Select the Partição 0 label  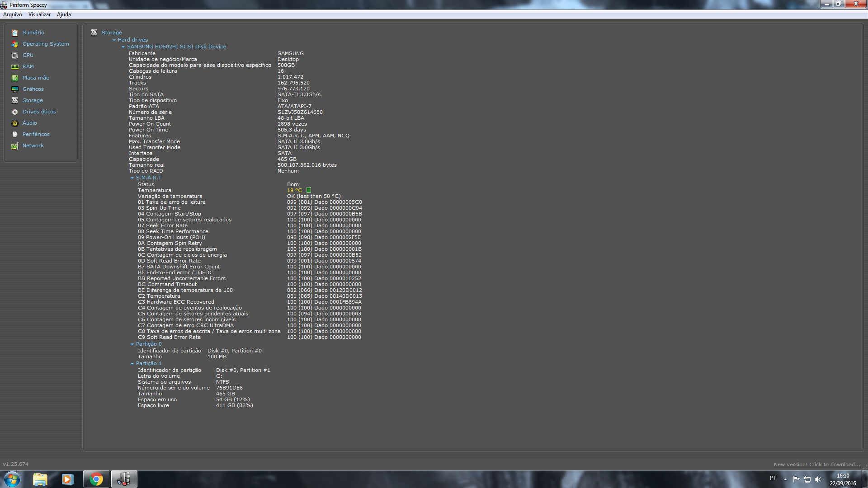pyautogui.click(x=149, y=344)
